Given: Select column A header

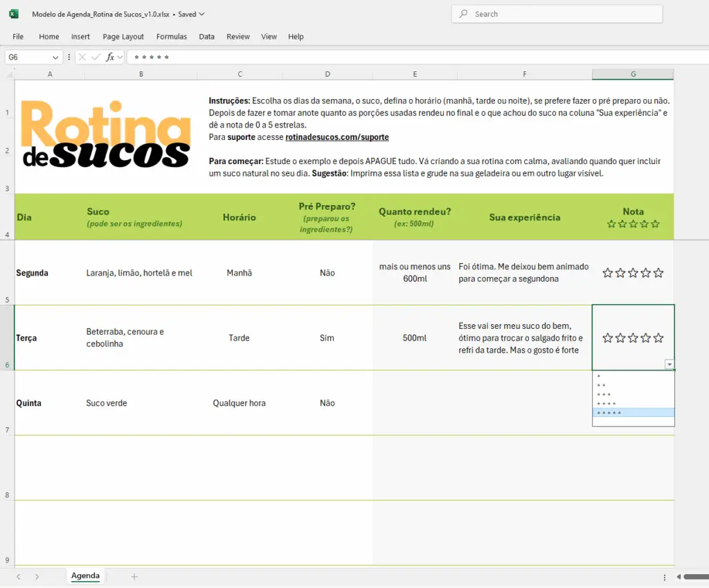Looking at the screenshot, I should 50,74.
